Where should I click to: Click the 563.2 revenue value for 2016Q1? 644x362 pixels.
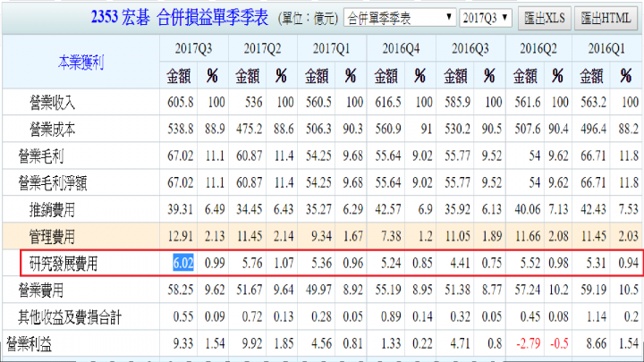tap(594, 102)
